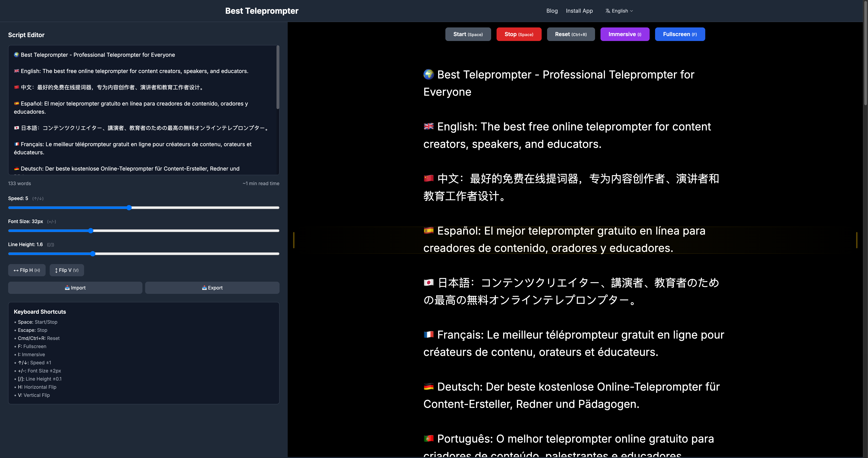Image resolution: width=868 pixels, height=458 pixels.
Task: Click the vertical arrows icon in Flip V
Action: tap(56, 270)
